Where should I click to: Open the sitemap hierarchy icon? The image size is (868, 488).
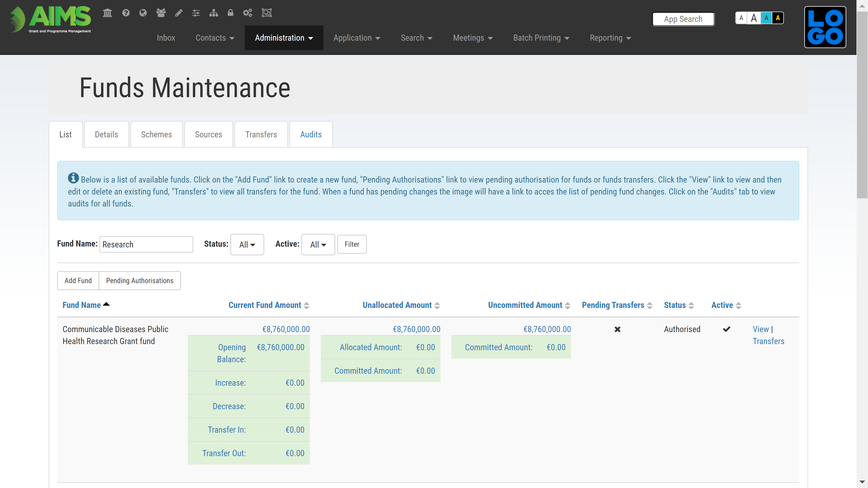(213, 13)
